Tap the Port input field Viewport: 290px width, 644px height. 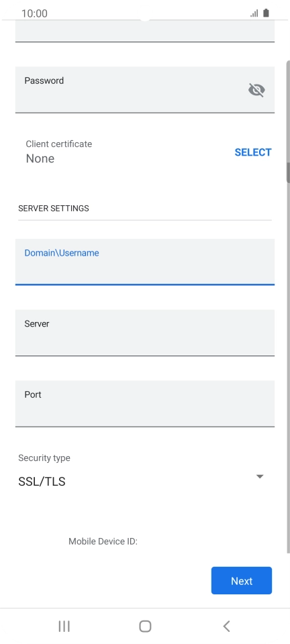click(x=144, y=404)
